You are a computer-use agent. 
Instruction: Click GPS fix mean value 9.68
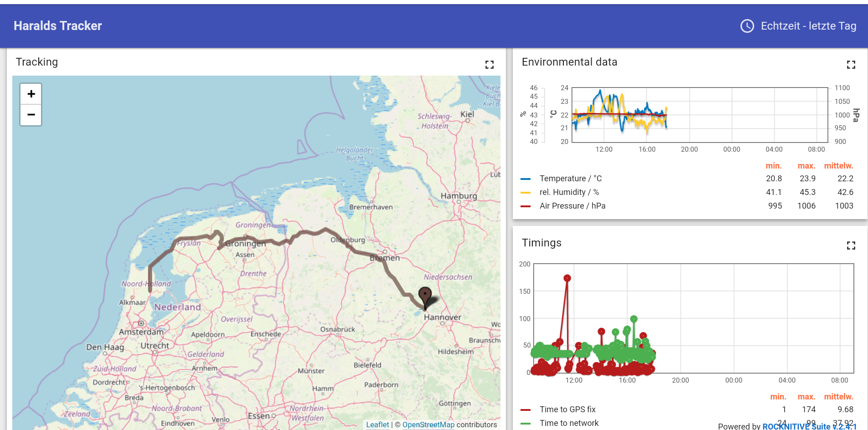click(x=845, y=410)
